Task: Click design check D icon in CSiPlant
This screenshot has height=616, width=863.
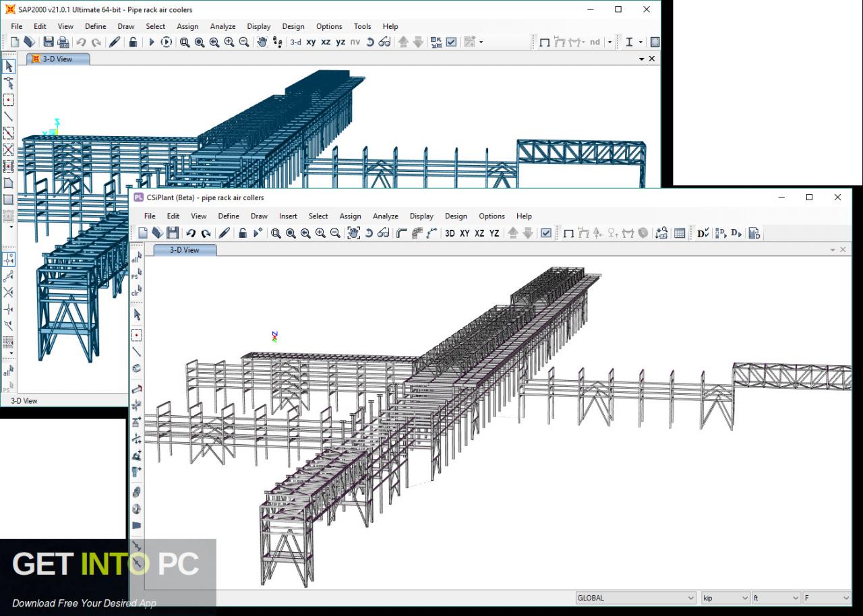Action: pyautogui.click(x=703, y=233)
